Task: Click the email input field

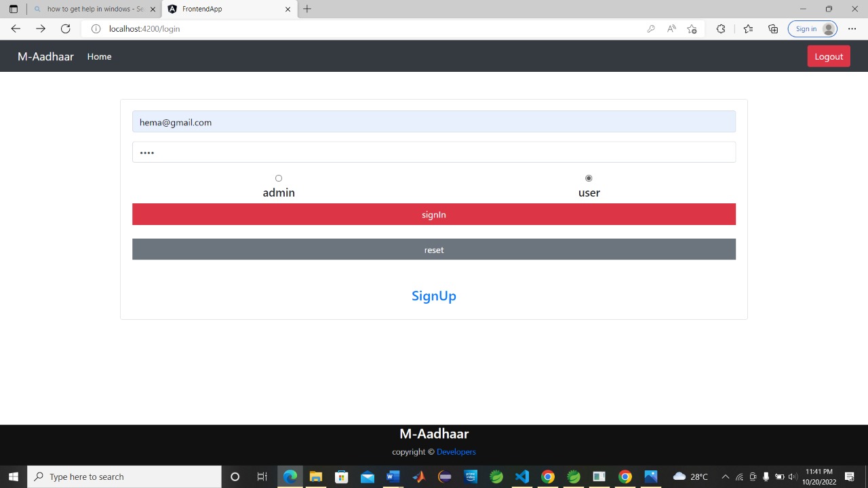Action: coord(434,122)
